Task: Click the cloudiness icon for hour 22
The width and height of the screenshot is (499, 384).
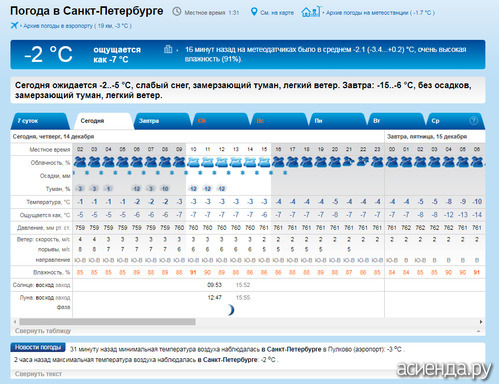Action: 363,162
